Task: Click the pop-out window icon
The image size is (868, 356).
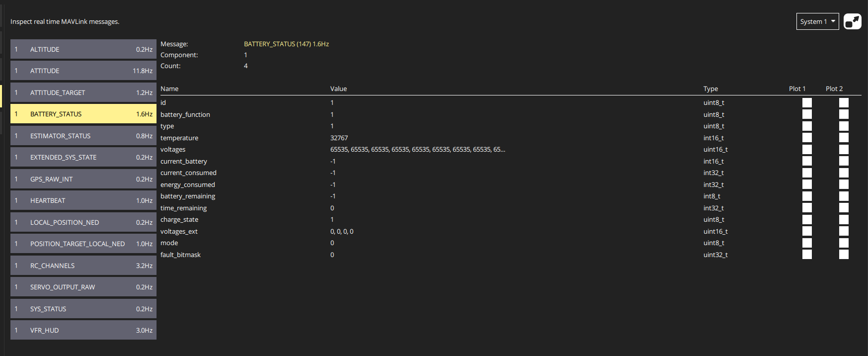Action: click(x=852, y=21)
